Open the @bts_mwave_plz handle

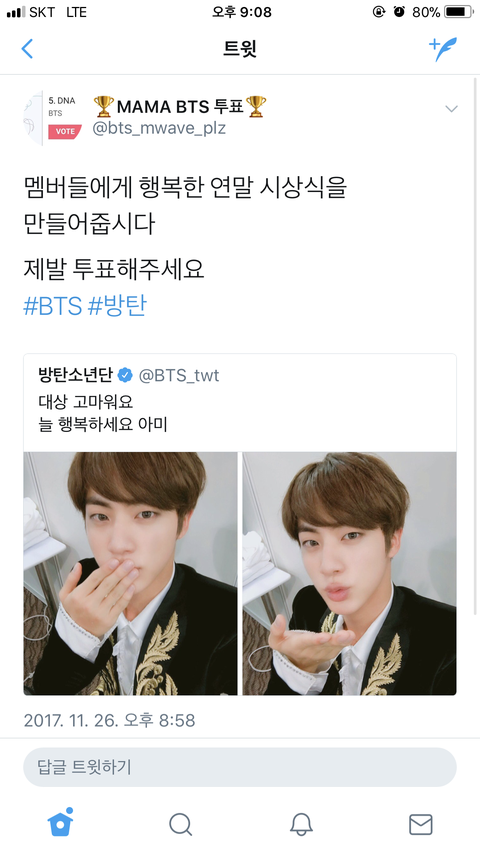[159, 128]
